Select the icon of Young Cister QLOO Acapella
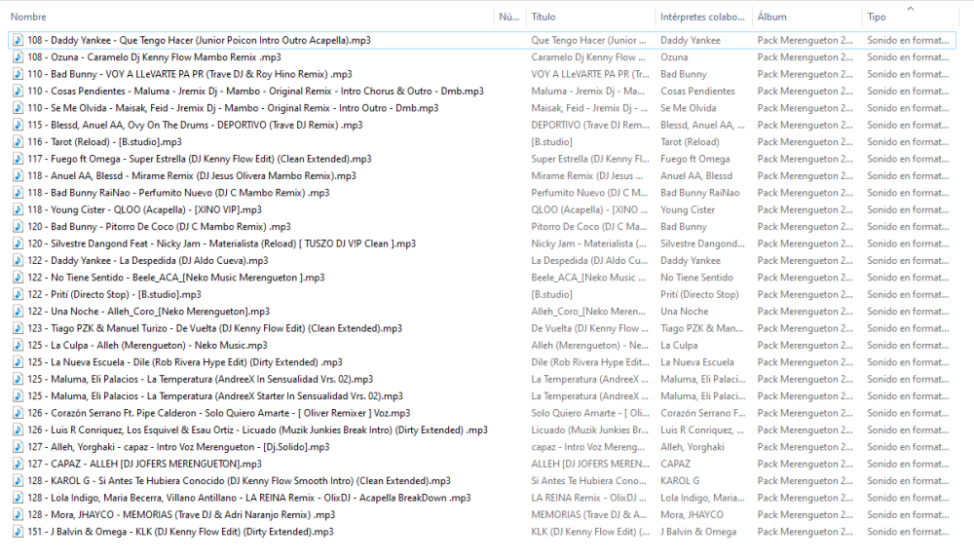Image resolution: width=974 pixels, height=560 pixels. tap(18, 209)
